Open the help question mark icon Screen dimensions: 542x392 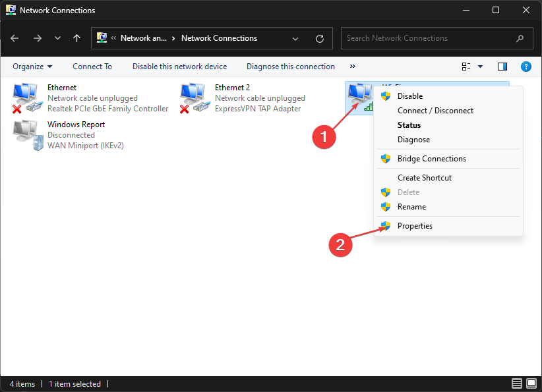point(526,67)
